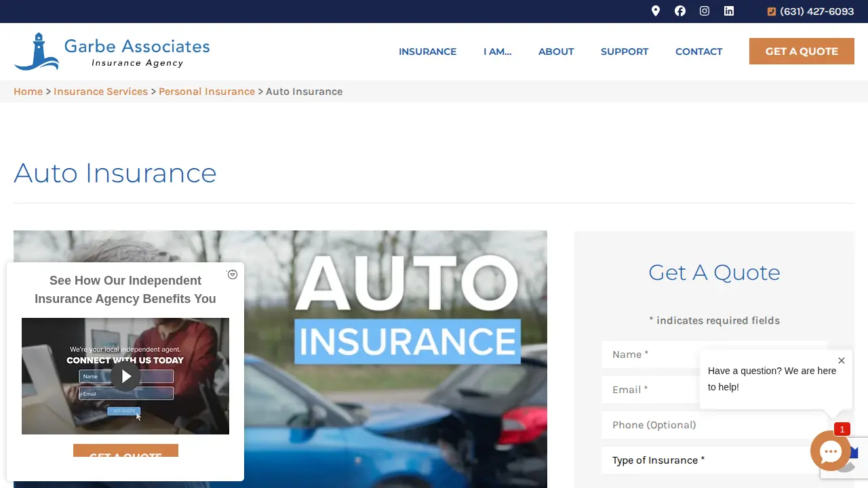Select the Auto Insurance banner image
This screenshot has height=488, width=868.
point(280,359)
